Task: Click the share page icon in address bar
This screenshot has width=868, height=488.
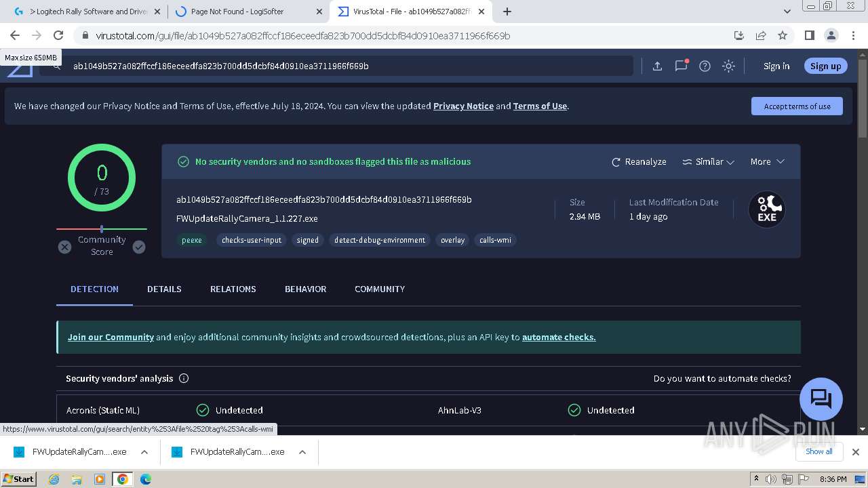Action: [x=761, y=35]
